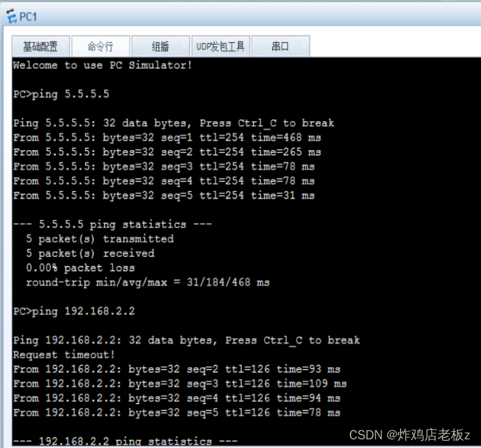Click the 'round-trip min/avg/max = 31/184/468 ms' line
This screenshot has width=481, height=448.
(148, 282)
